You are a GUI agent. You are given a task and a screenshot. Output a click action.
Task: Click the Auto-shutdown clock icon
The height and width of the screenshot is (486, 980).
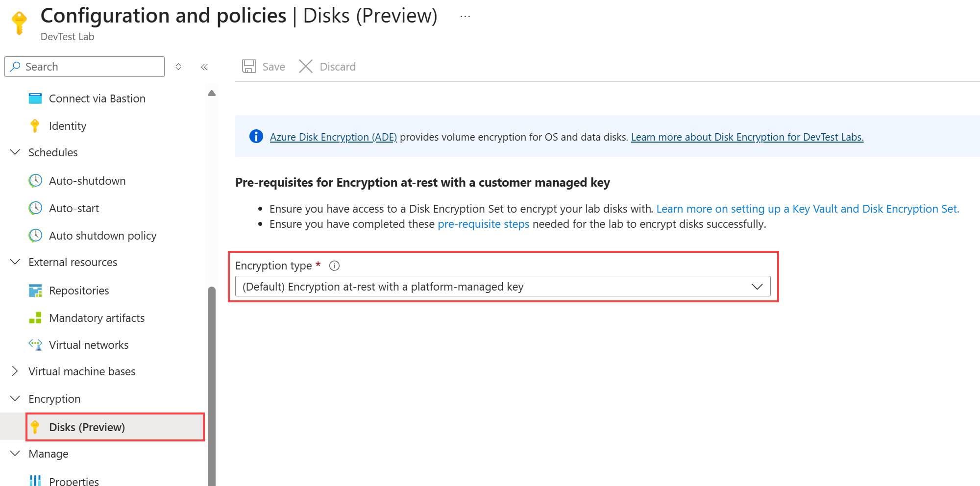[35, 181]
